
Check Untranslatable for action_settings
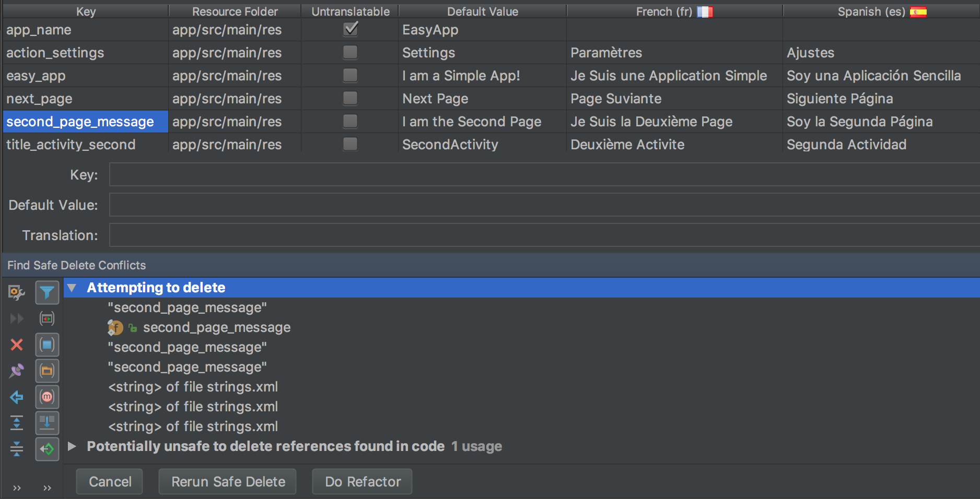click(x=350, y=52)
